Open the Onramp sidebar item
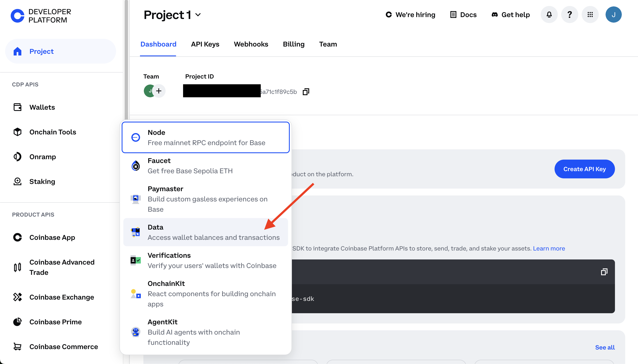This screenshot has width=638, height=364. pyautogui.click(x=61, y=157)
